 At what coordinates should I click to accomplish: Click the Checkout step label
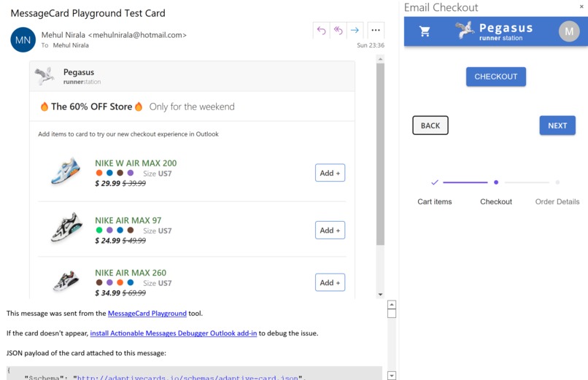click(496, 201)
